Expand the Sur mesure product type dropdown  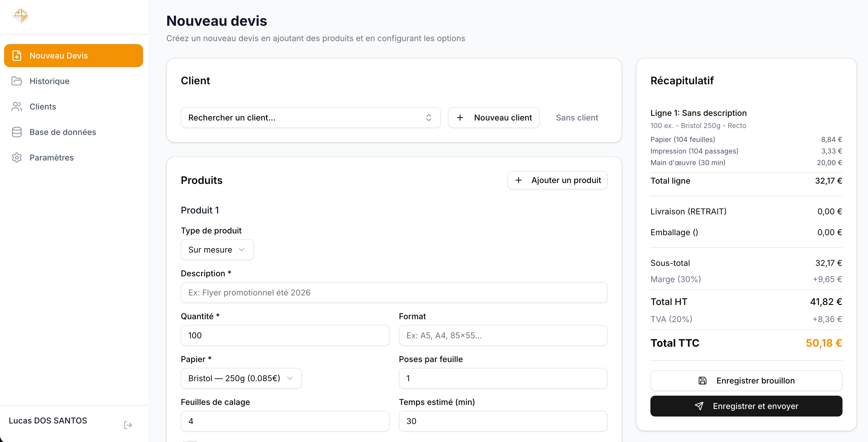[217, 250]
